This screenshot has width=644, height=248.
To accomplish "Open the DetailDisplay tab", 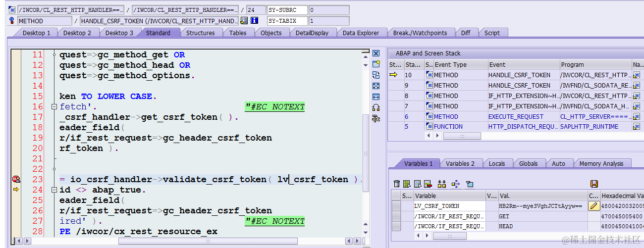I will (x=312, y=33).
